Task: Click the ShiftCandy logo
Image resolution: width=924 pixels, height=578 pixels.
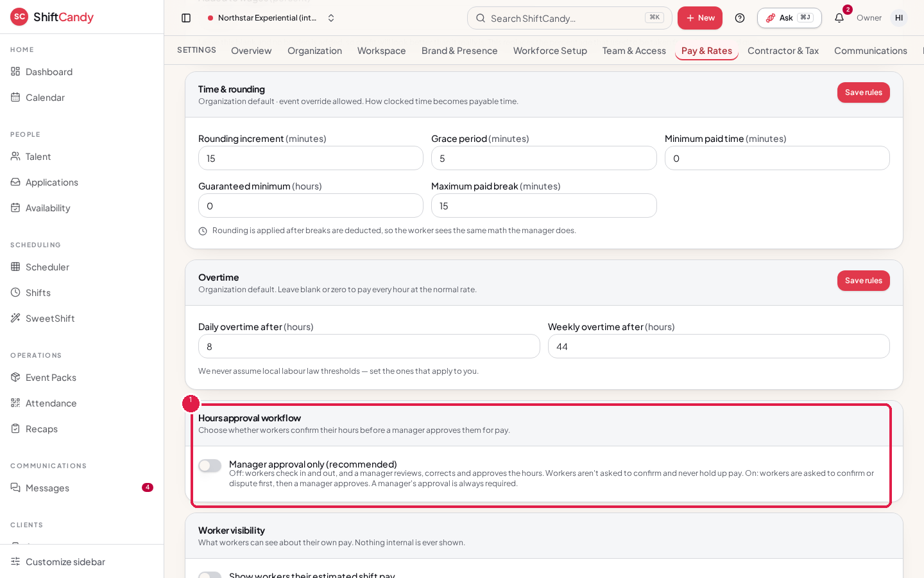Action: [52, 17]
